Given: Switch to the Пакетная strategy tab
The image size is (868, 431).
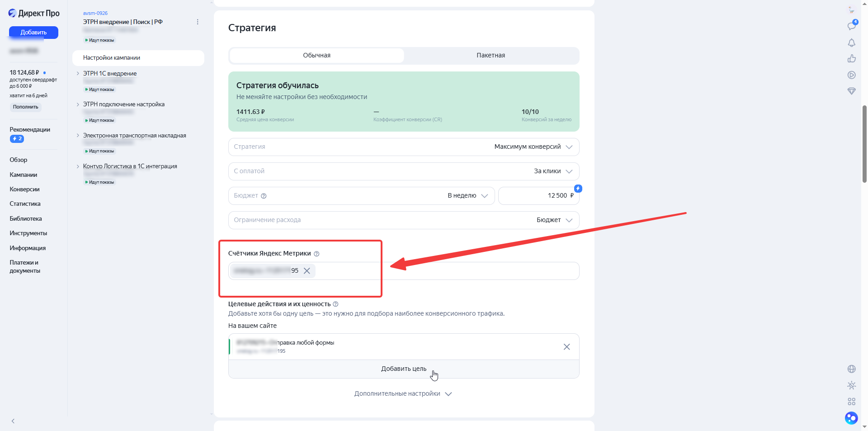Looking at the screenshot, I should (491, 56).
